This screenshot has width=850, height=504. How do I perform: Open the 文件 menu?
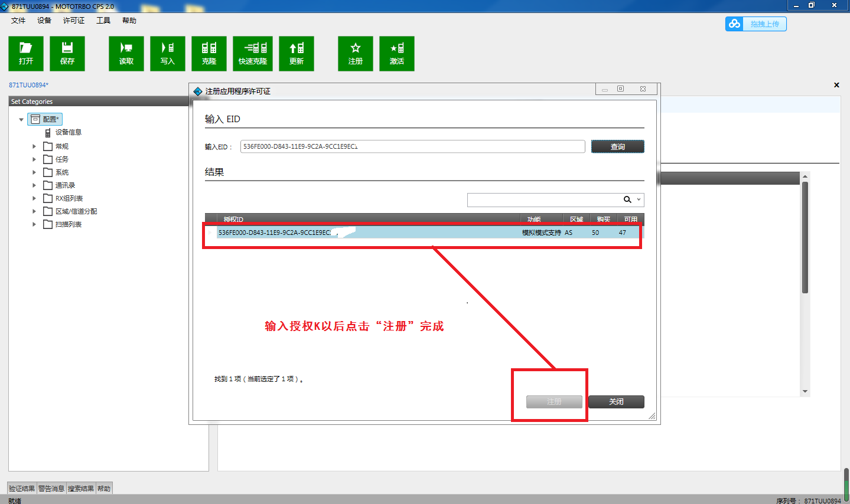[18, 21]
